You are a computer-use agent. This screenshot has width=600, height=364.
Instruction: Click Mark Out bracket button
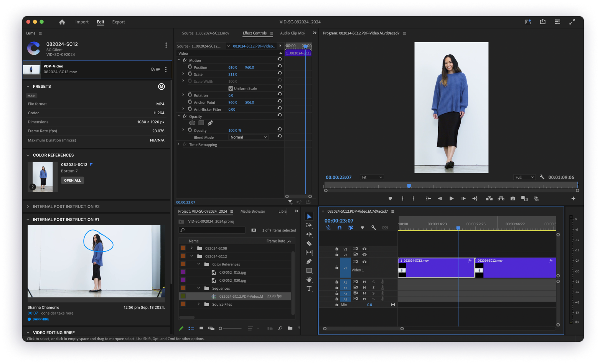point(413,198)
